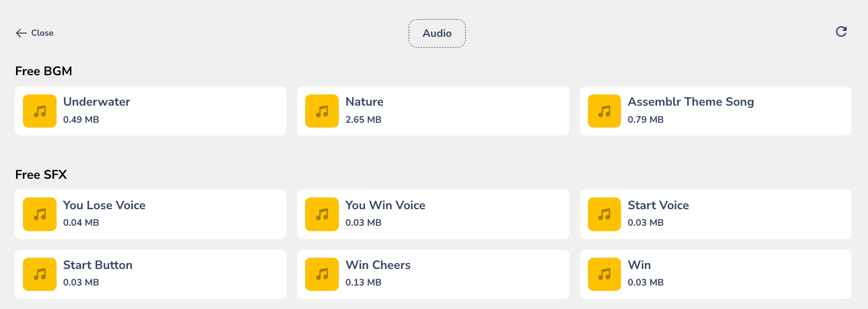Pick the You Win Voice title
Image resolution: width=868 pixels, height=309 pixels.
pyautogui.click(x=385, y=205)
